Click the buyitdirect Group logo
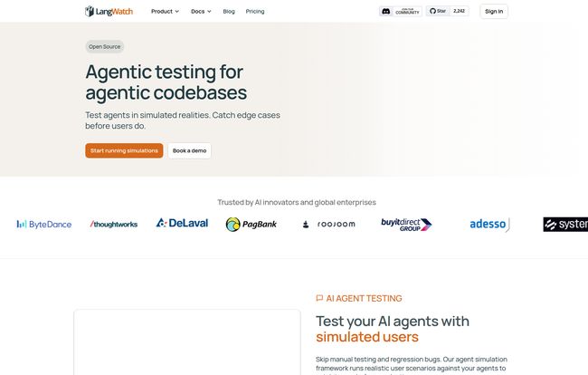The width and height of the screenshot is (588, 375). pos(406,224)
